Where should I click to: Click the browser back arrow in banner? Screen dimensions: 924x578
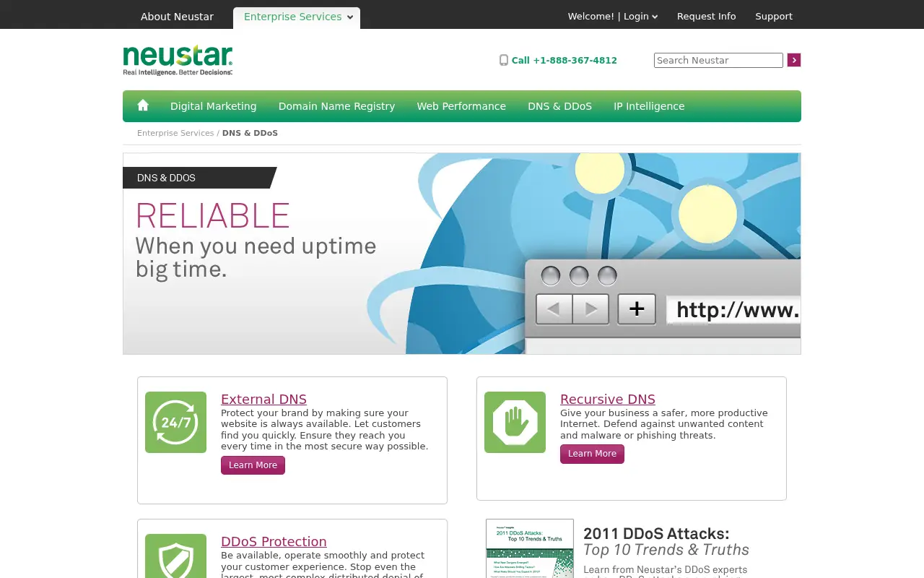554,309
